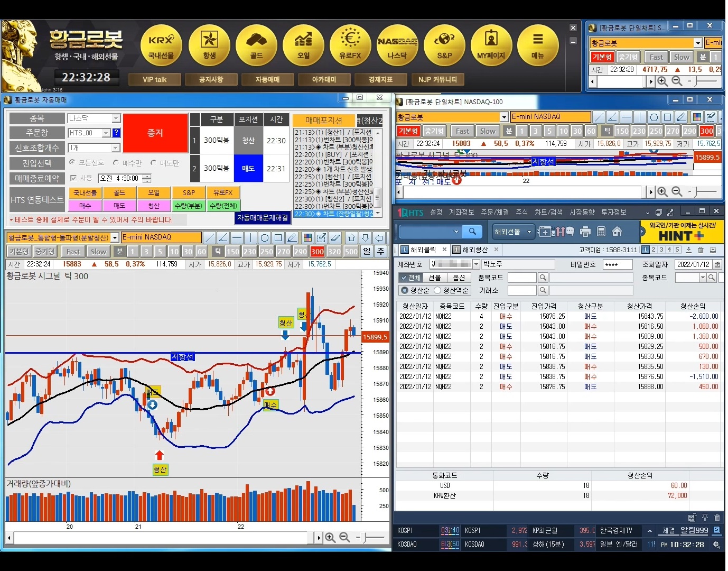The width and height of the screenshot is (728, 571).
Task: Select the 매도만 radio option
Action: [153, 163]
